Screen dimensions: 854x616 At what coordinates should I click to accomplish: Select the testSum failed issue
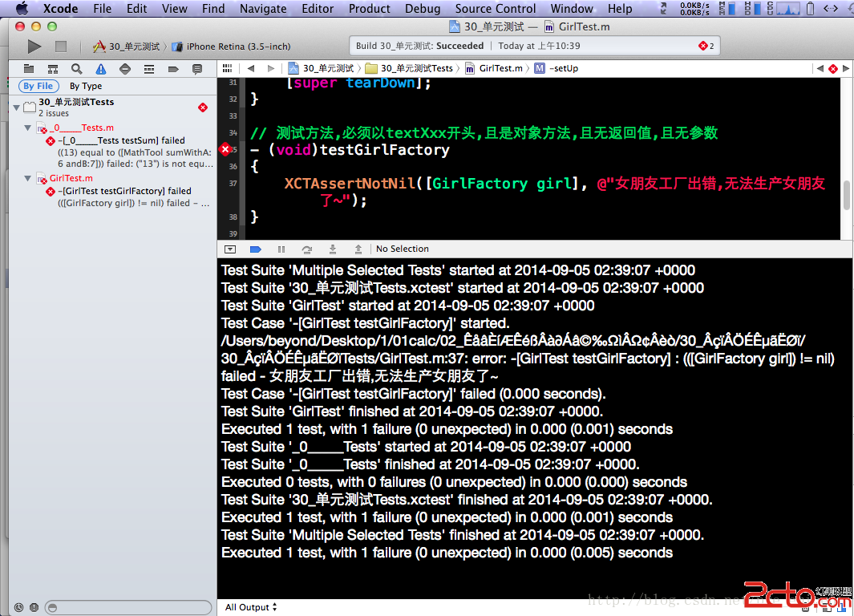click(130, 152)
